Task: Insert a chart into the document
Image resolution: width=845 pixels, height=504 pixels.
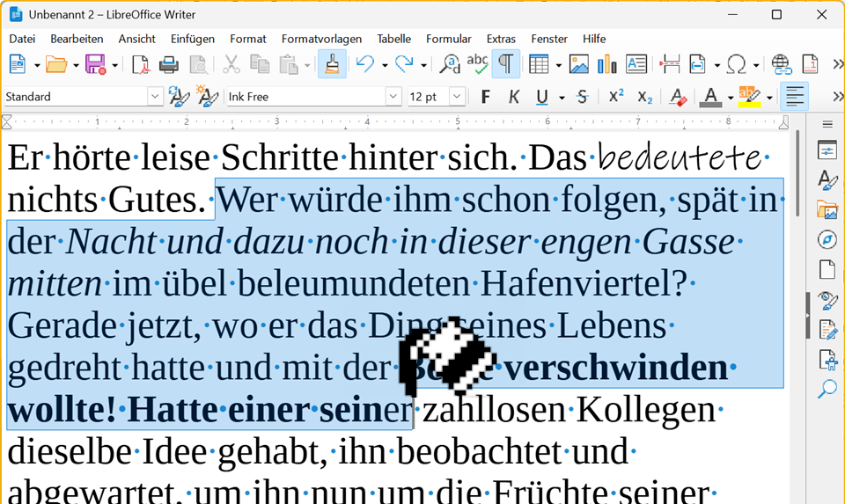Action: 606,64
